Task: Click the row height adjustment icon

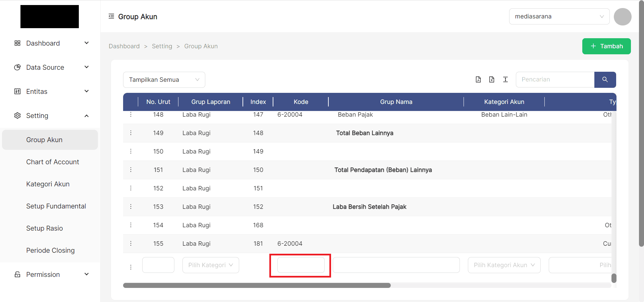Action: click(505, 79)
